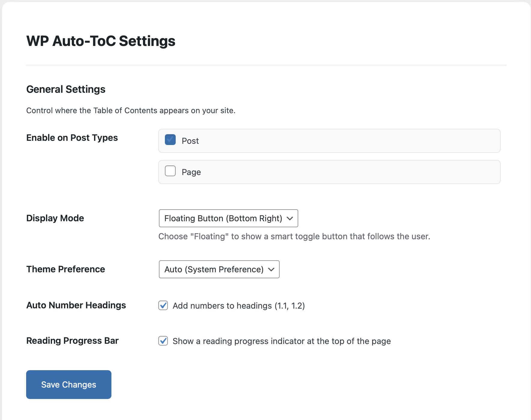This screenshot has width=531, height=420.
Task: Click the "Control where the Table of Contents appears" text
Action: click(x=131, y=110)
